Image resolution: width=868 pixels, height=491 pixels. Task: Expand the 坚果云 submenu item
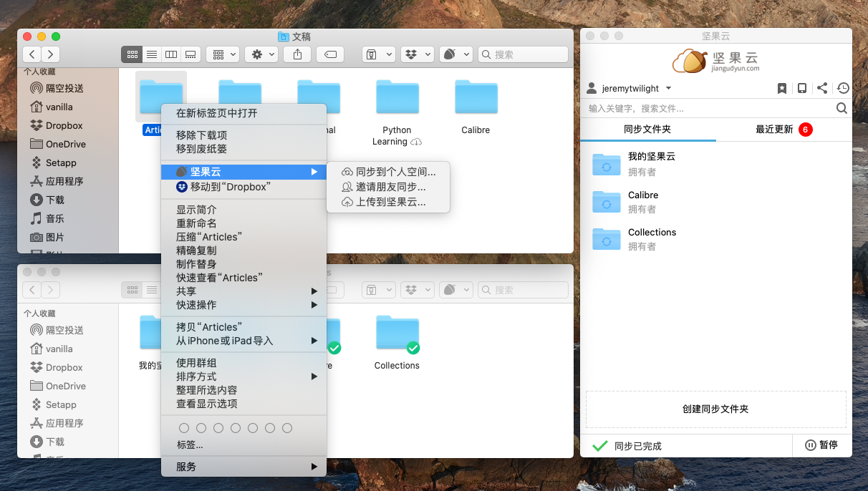pyautogui.click(x=243, y=172)
